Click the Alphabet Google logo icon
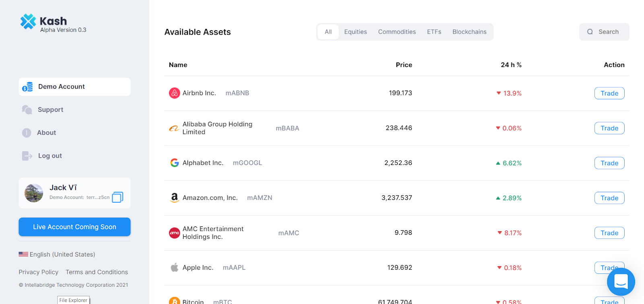Screen dimensions: 644x304 (x=174, y=163)
